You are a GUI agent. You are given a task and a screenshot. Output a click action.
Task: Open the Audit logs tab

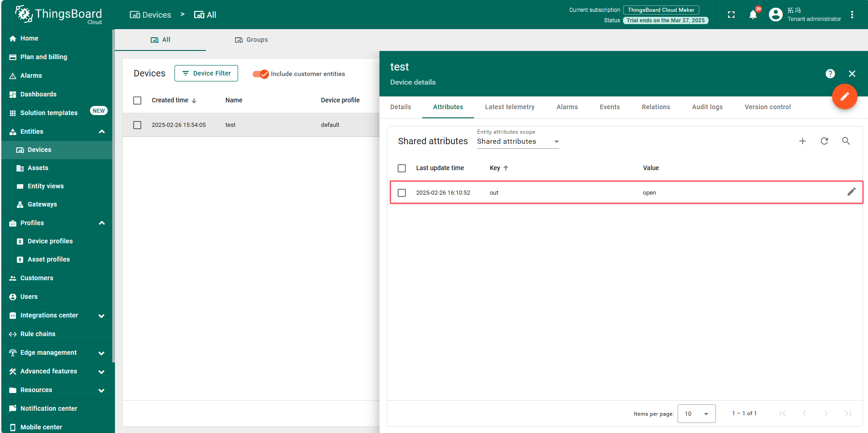pyautogui.click(x=707, y=107)
